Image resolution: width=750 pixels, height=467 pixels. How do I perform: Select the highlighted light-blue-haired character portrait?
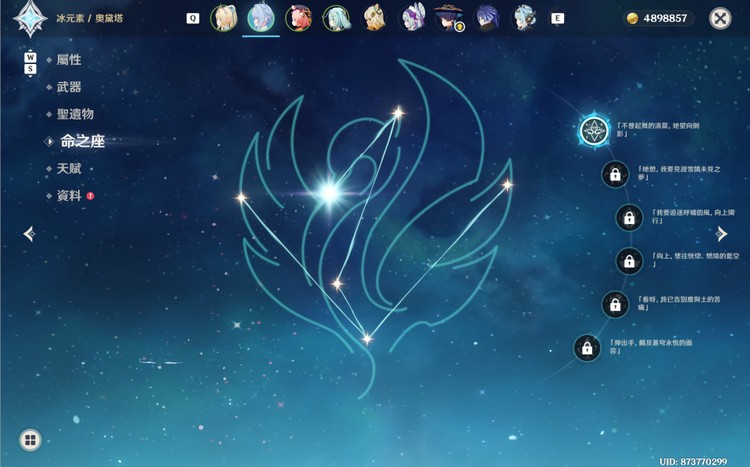click(x=261, y=18)
